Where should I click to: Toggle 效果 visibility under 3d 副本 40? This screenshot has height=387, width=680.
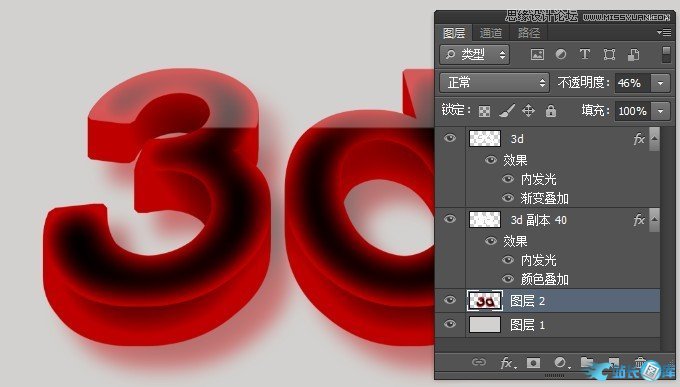pyautogui.click(x=491, y=241)
